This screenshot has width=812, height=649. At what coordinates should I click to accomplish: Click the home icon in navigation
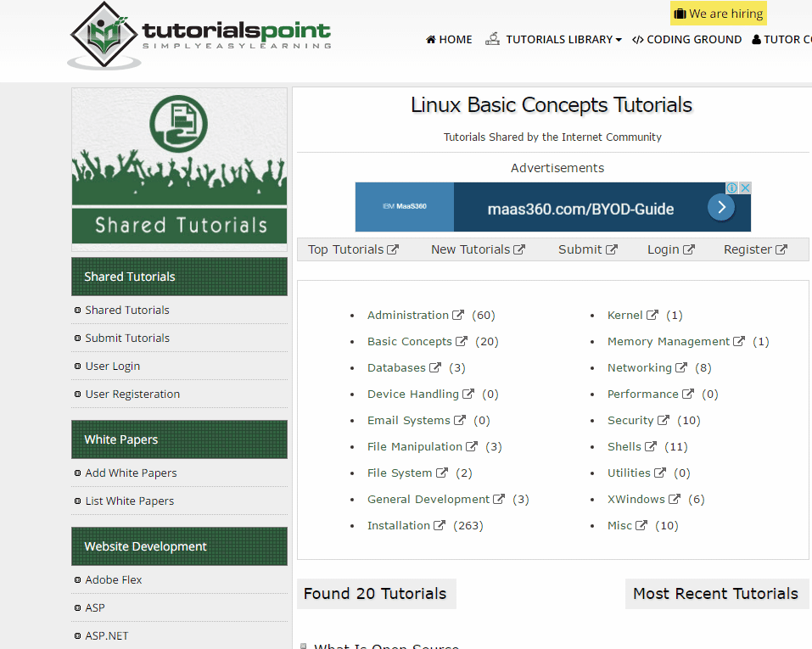click(x=431, y=40)
